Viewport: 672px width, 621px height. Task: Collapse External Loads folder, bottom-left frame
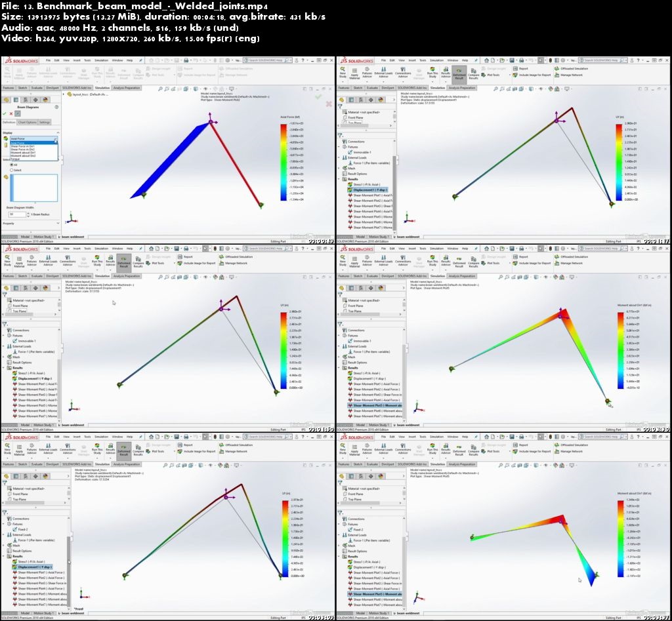pyautogui.click(x=5, y=535)
